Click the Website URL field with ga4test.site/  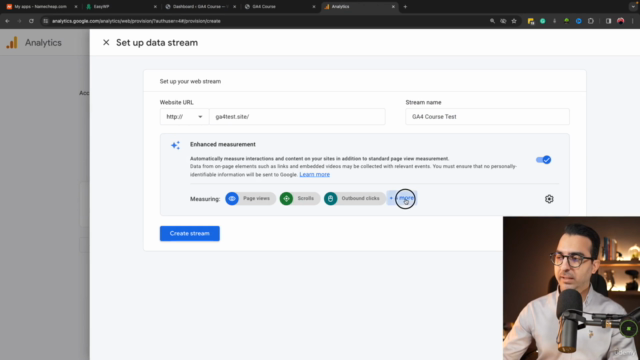click(x=297, y=117)
